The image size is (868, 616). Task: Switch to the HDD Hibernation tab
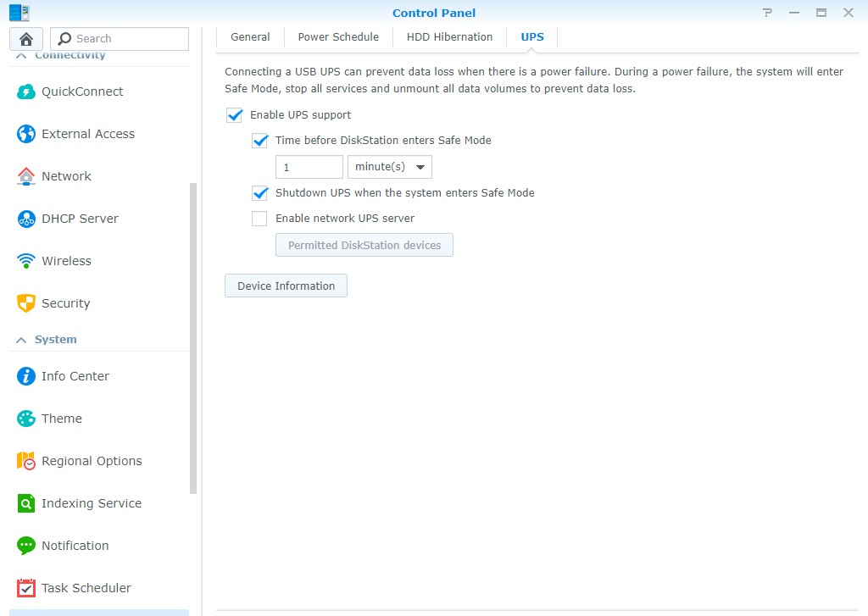click(449, 37)
